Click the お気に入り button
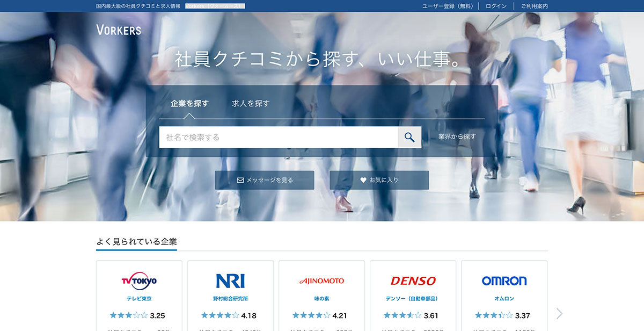The height and width of the screenshot is (331, 644). (379, 180)
